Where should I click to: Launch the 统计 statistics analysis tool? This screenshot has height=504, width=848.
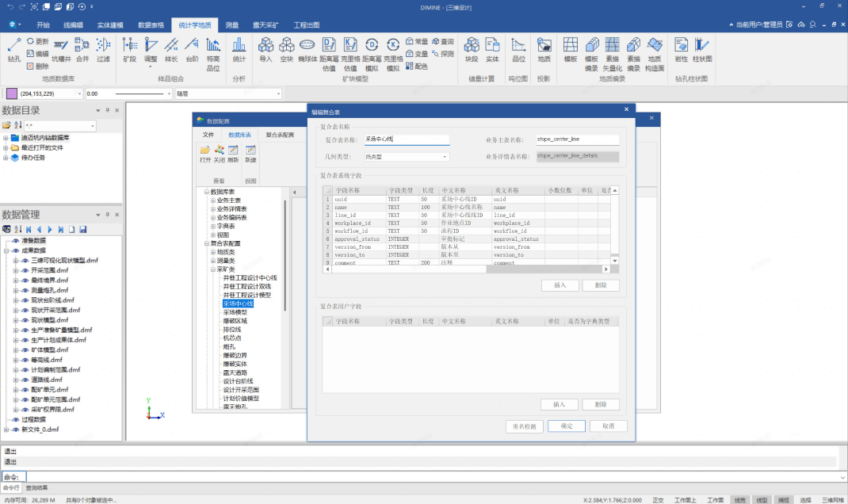239,50
